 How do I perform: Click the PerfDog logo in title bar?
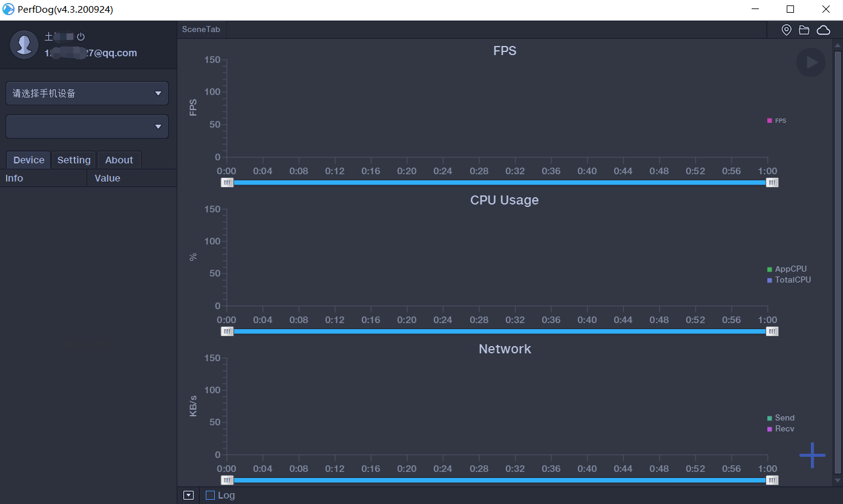point(8,9)
